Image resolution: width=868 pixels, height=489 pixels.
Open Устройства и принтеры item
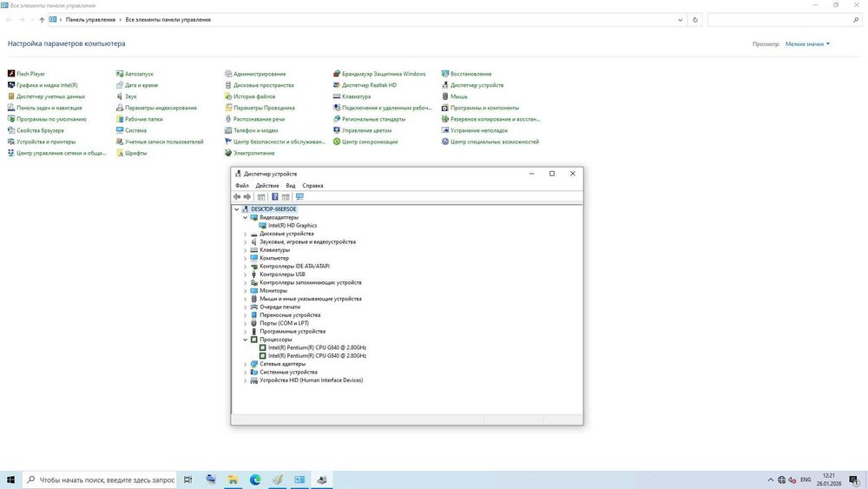point(42,142)
